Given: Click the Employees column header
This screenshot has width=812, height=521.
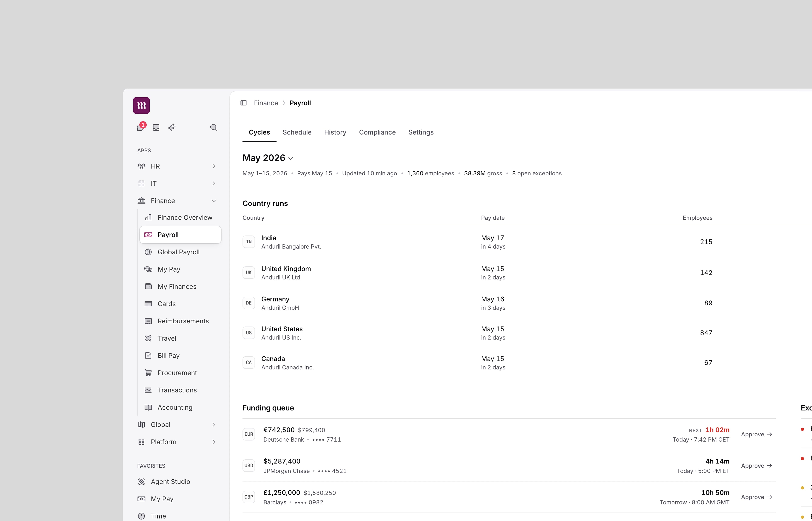Looking at the screenshot, I should point(697,218).
